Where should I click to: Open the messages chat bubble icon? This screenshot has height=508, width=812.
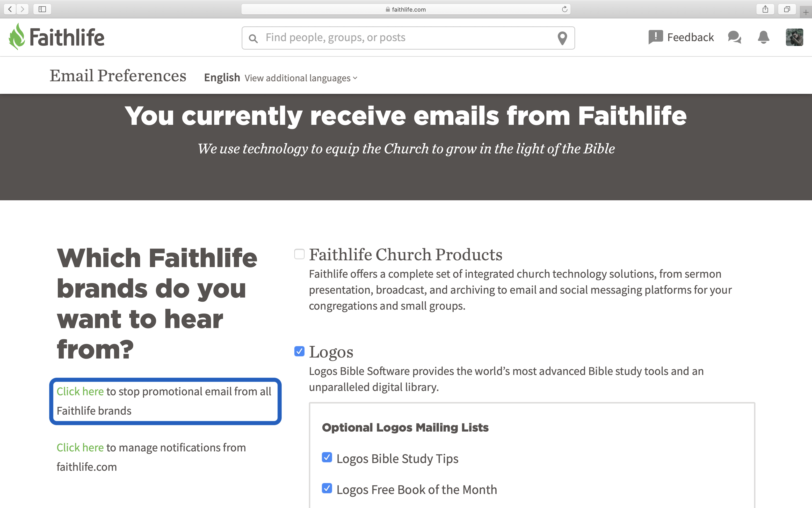tap(734, 37)
